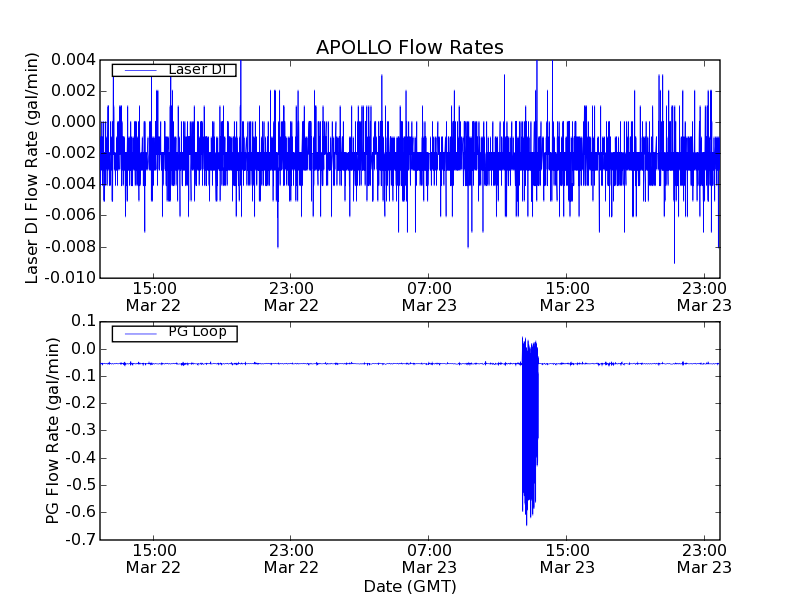800x600 pixels.
Task: Select the "Laser DI" legend label
Action: coord(197,69)
